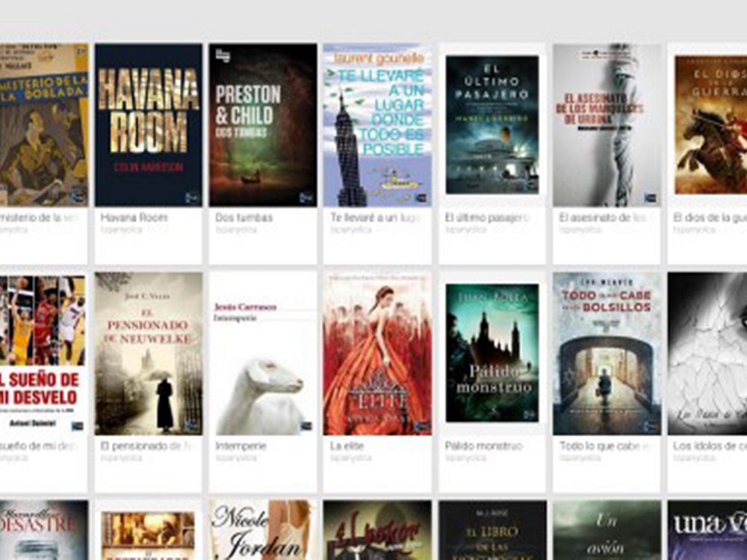Click the badge icon on El sueño de mi desvelo
The width and height of the screenshot is (747, 560).
point(77,426)
